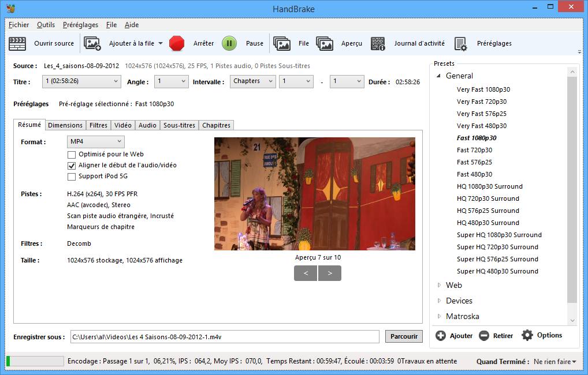Select HQ 1080p30 Surround preset
This screenshot has height=375, width=588.
(489, 186)
